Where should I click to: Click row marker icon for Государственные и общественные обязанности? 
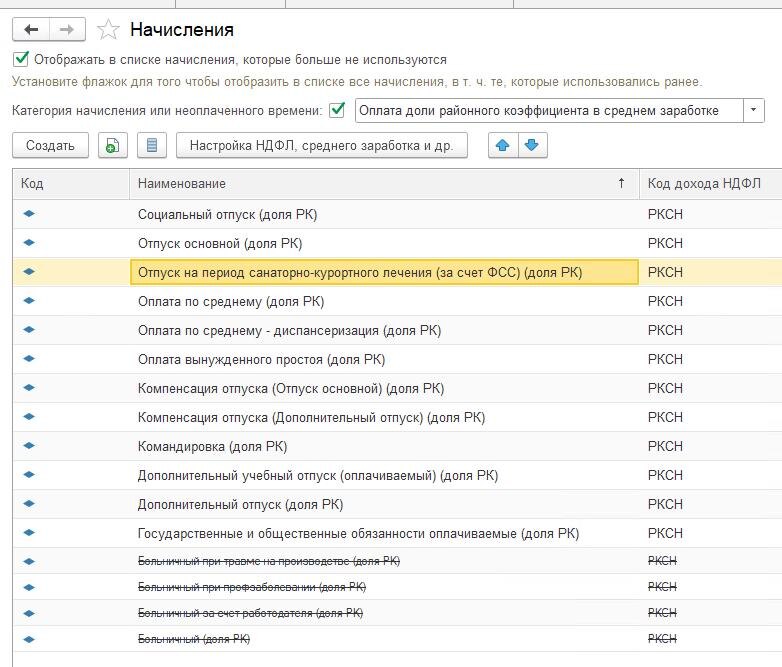click(29, 532)
